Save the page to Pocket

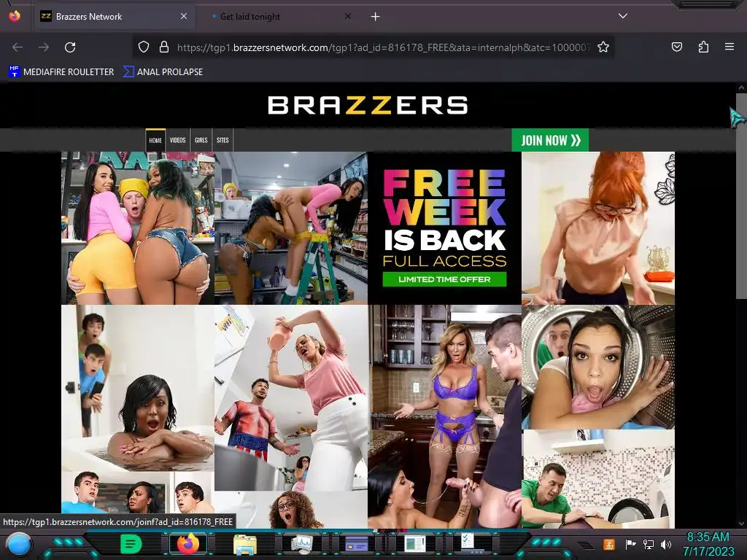click(676, 47)
